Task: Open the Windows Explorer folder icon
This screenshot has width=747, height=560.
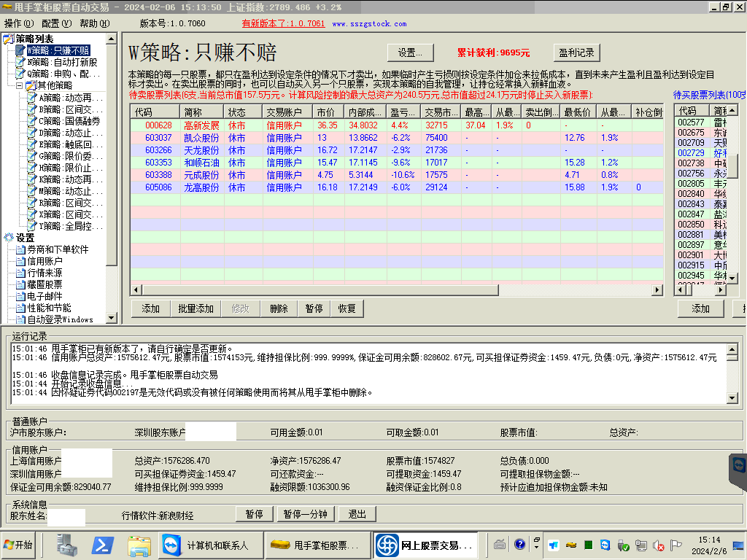Action: 139,545
